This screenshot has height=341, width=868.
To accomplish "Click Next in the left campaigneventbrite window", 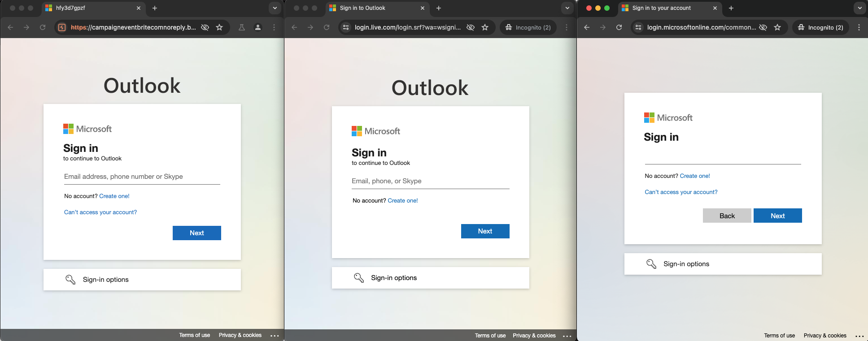I will click(197, 233).
